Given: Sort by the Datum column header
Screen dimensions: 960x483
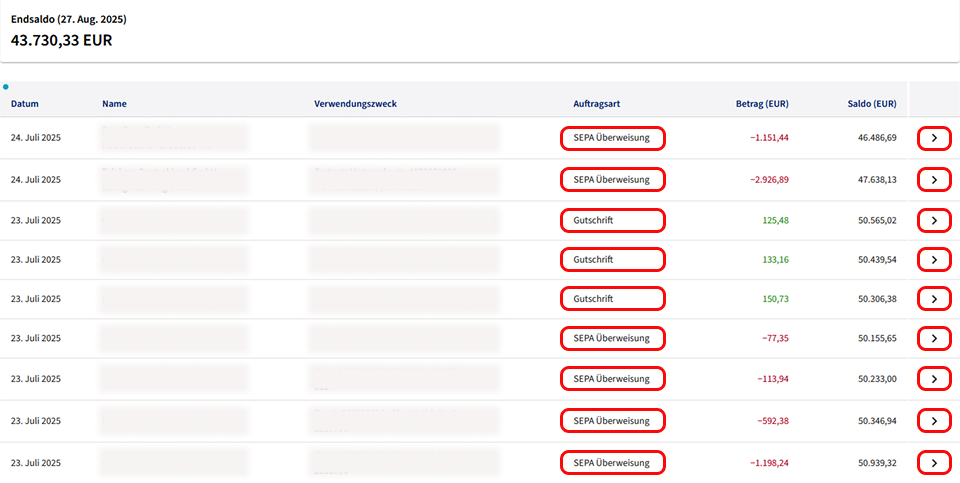Looking at the screenshot, I should point(25,104).
